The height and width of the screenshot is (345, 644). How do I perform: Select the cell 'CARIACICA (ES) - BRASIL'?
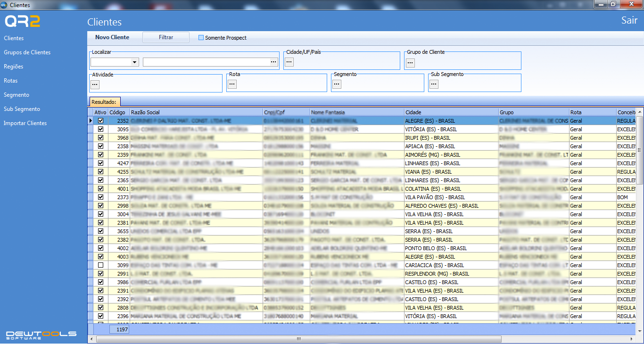tap(451, 265)
